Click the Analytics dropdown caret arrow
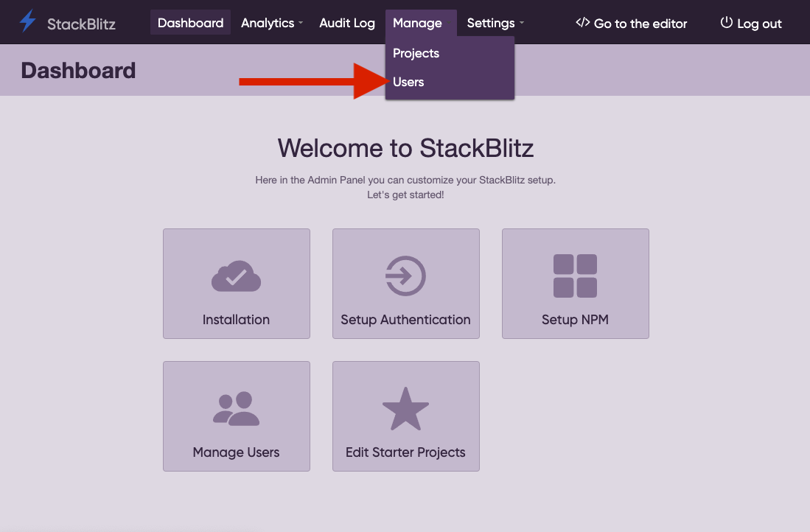Viewport: 810px width, 532px height. coord(301,23)
